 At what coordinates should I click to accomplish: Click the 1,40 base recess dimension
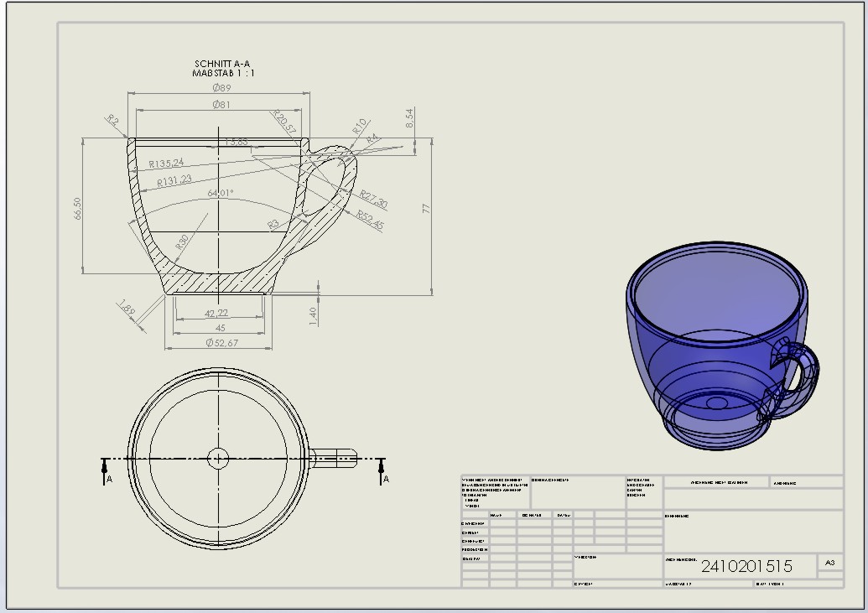pyautogui.click(x=314, y=316)
